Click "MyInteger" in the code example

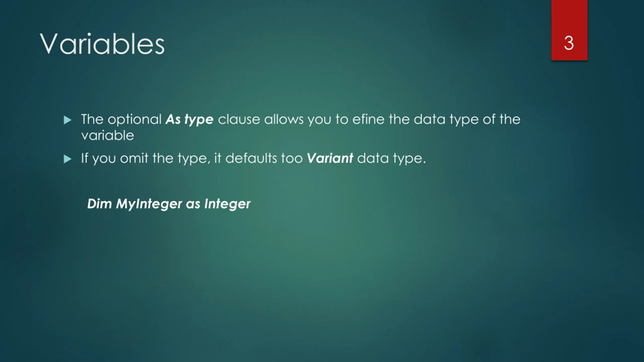point(149,204)
